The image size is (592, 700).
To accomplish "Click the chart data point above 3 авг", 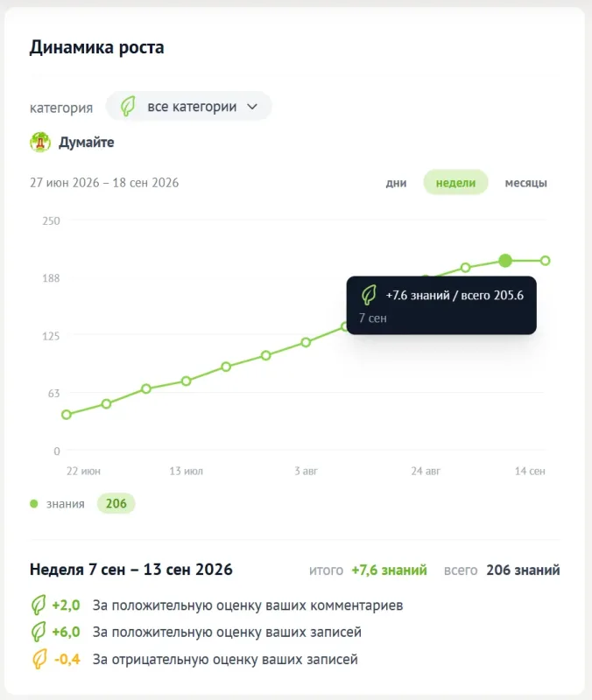I will pos(306,342).
